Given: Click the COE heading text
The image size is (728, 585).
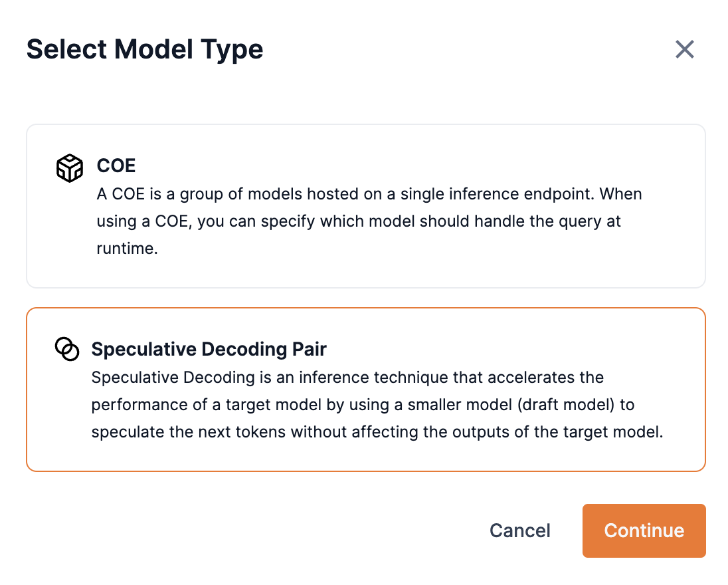Looking at the screenshot, I should coord(116,166).
